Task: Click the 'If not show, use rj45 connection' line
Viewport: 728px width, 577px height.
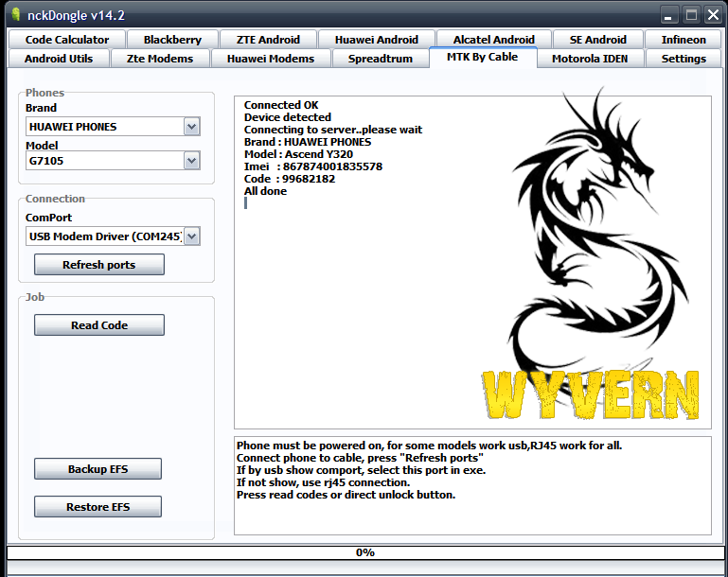Action: coord(323,482)
